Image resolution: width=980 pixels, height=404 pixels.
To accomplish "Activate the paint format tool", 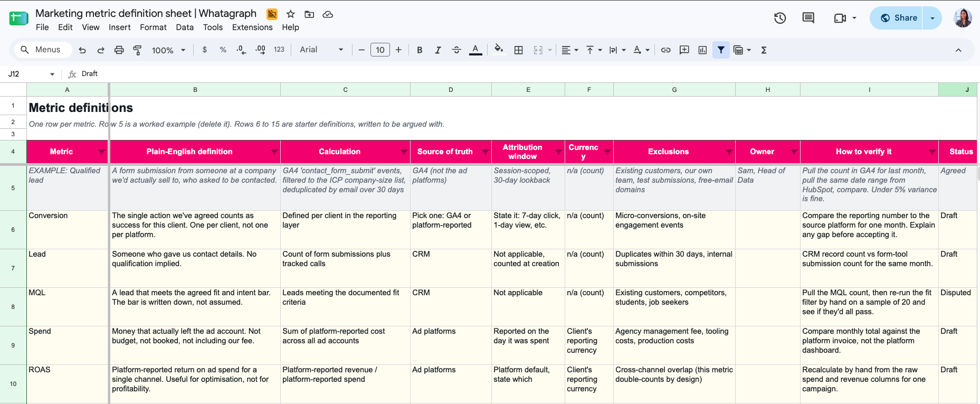I will coord(137,50).
